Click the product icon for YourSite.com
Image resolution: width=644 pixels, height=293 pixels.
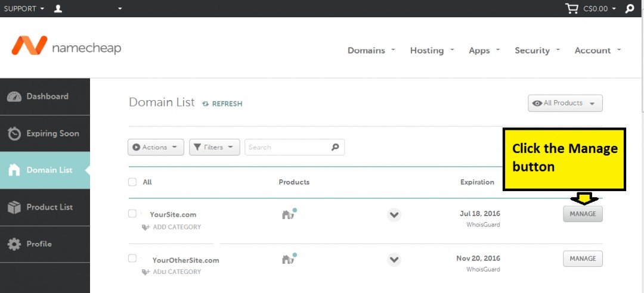pos(289,214)
